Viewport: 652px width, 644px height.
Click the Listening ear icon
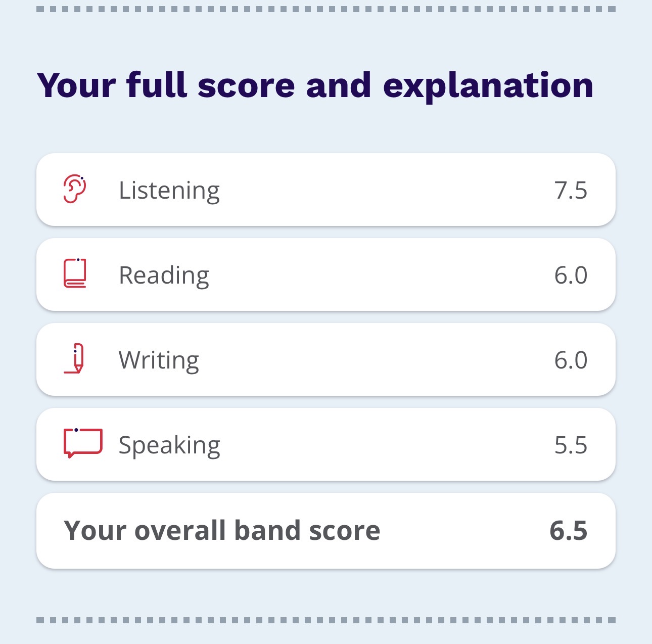tap(75, 189)
